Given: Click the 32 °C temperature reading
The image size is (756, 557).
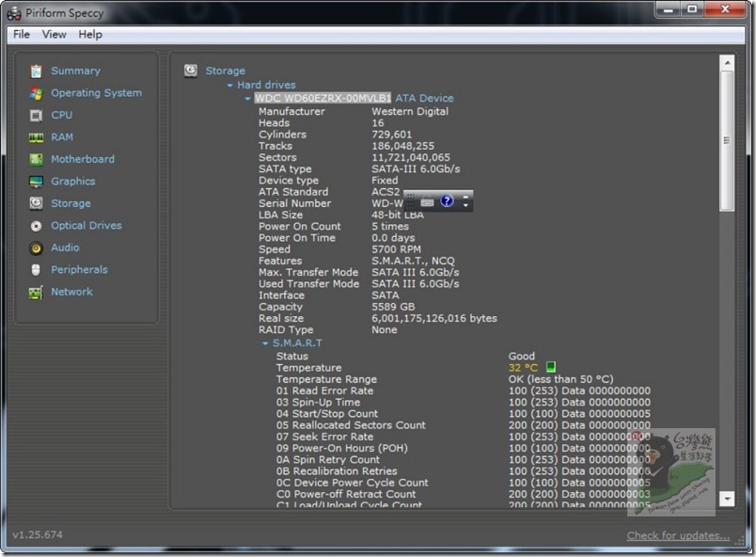Looking at the screenshot, I should pos(523,368).
